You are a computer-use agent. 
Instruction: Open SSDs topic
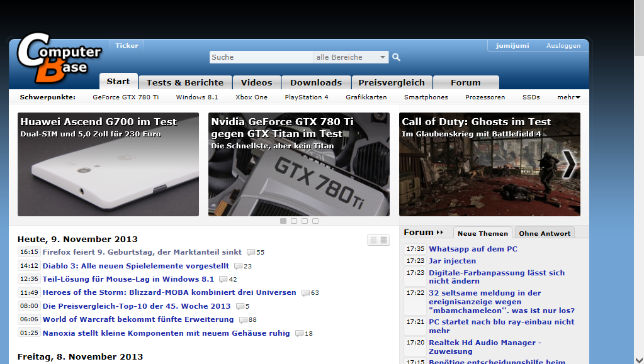[531, 97]
